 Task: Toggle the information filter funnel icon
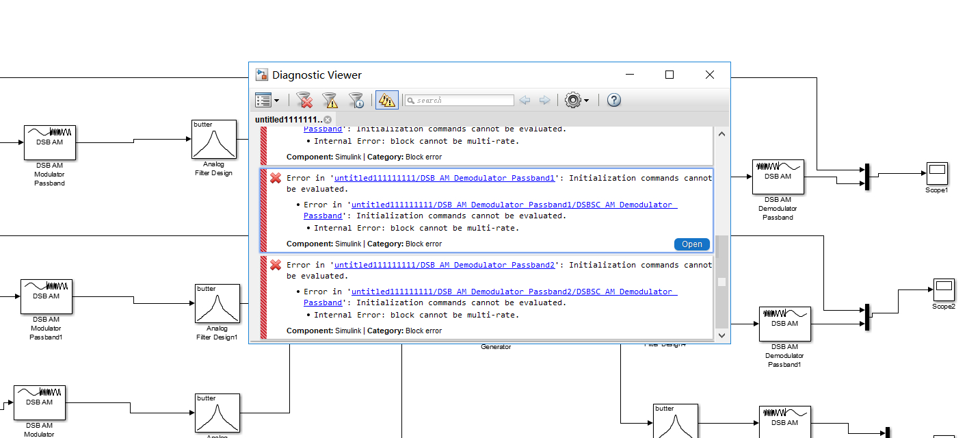[x=356, y=100]
